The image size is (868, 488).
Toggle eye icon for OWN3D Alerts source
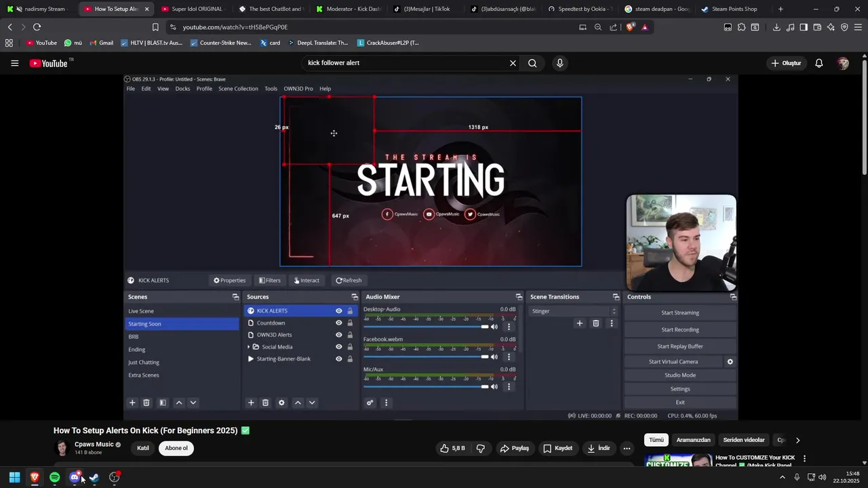(338, 335)
